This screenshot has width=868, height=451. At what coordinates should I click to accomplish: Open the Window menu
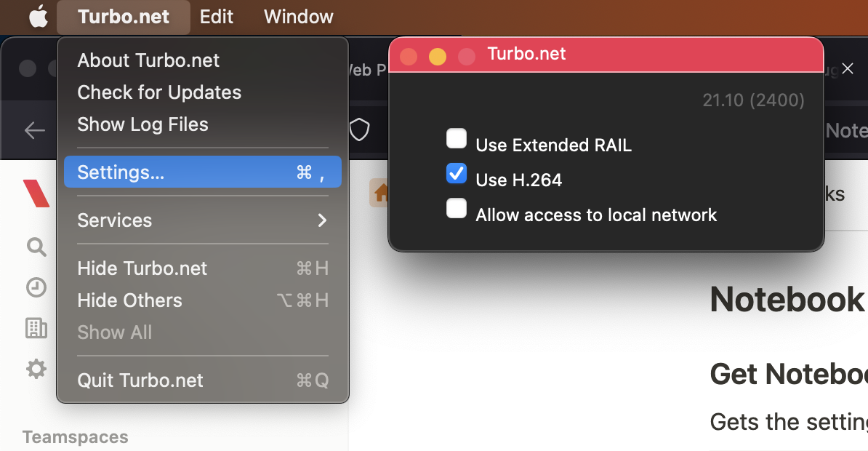[297, 16]
